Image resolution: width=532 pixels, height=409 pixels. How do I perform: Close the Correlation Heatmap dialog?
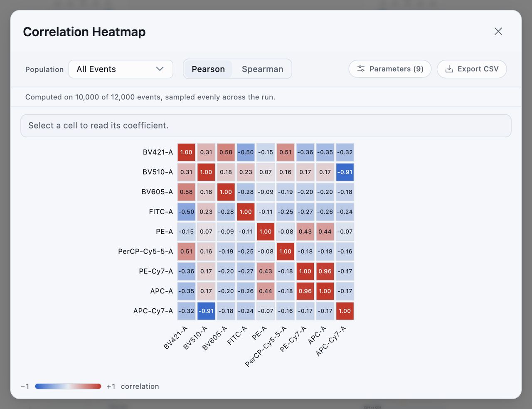498,31
